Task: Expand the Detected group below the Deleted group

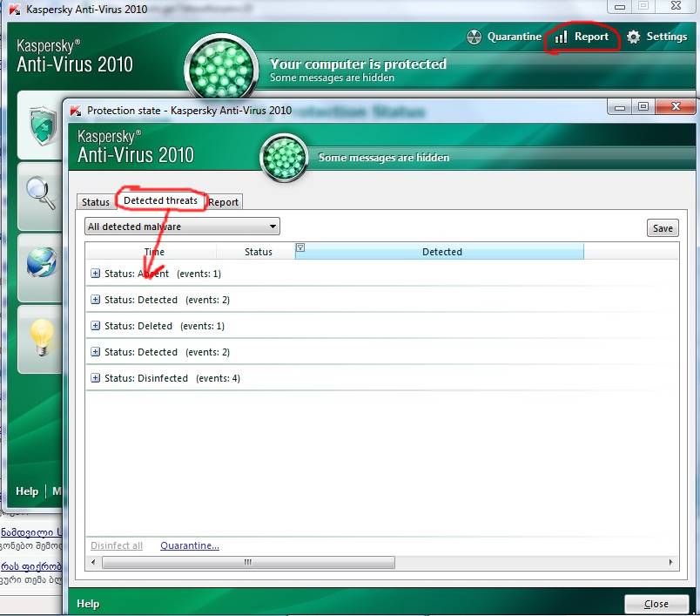Action: pos(95,352)
